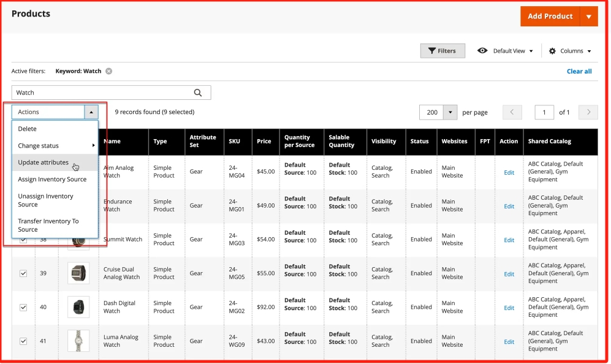The height and width of the screenshot is (364, 611).
Task: Go to previous page arrow
Action: click(512, 112)
